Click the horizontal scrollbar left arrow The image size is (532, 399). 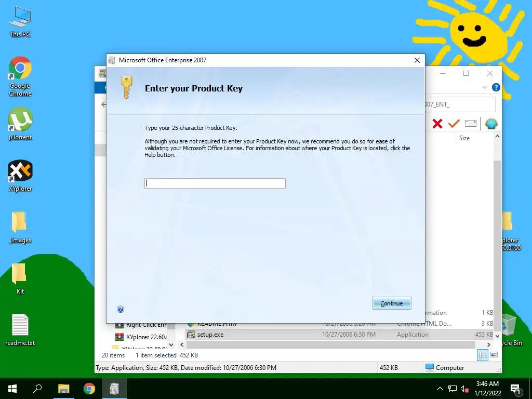(x=182, y=345)
